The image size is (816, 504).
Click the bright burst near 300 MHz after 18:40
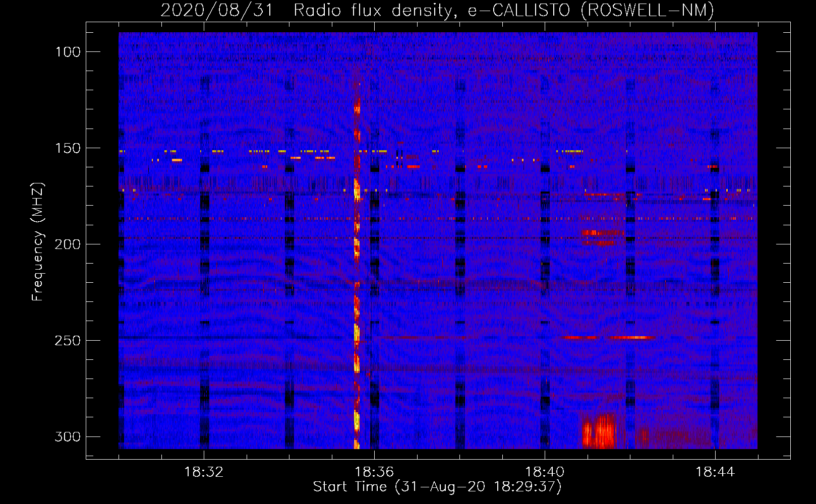pos(599,431)
